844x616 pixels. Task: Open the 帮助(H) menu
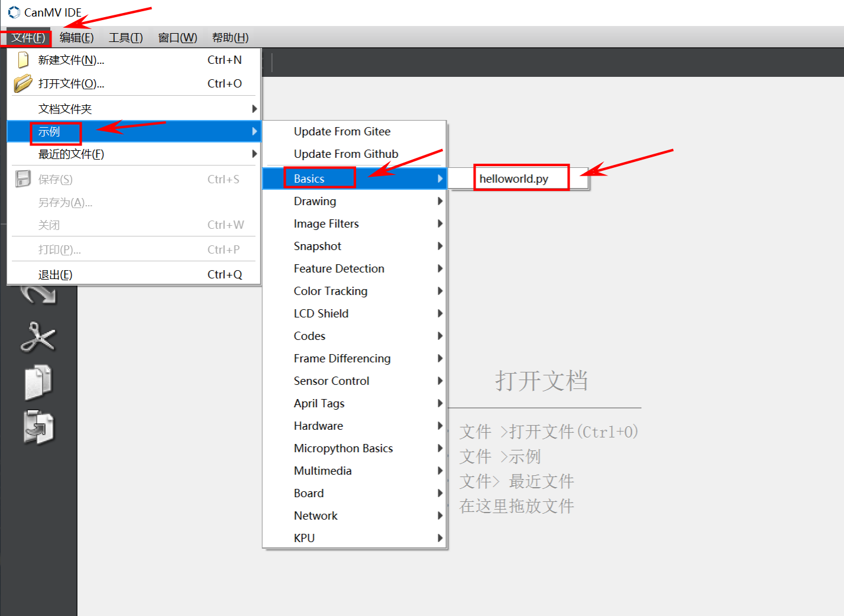230,38
